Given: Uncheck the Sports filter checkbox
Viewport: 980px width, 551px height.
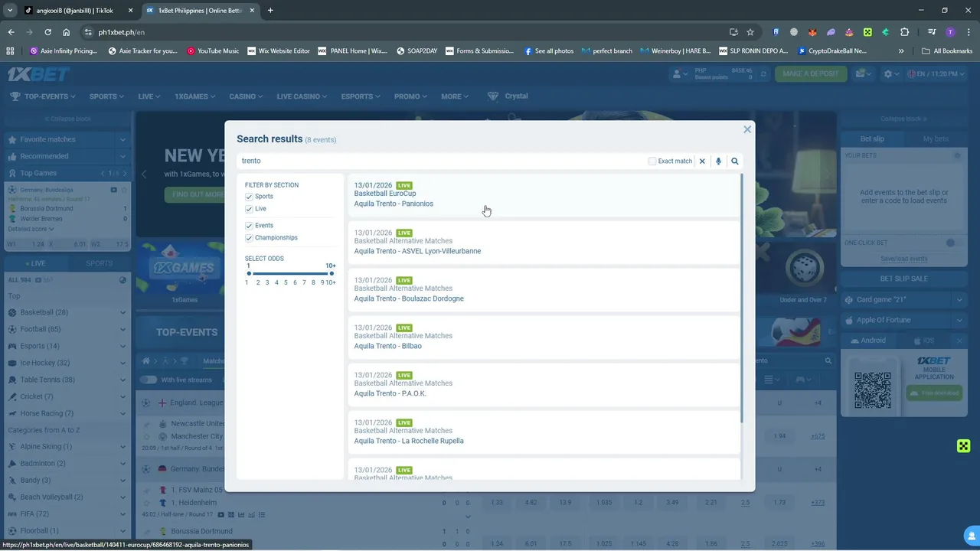Looking at the screenshot, I should (249, 197).
